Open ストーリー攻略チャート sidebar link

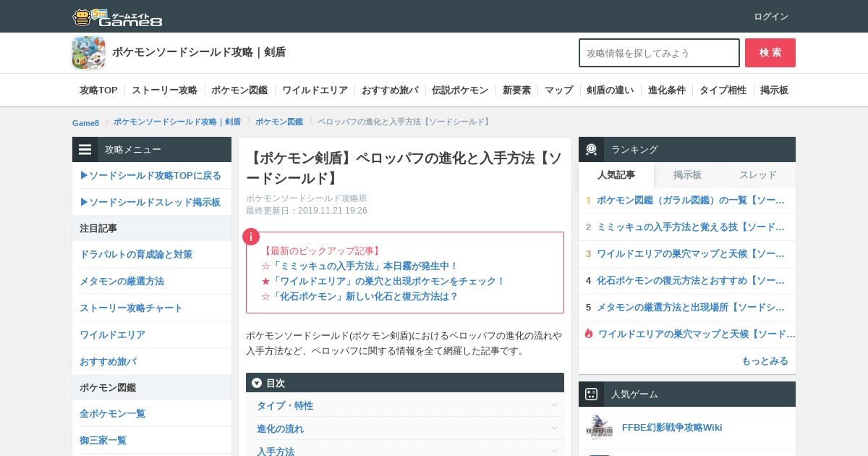131,308
